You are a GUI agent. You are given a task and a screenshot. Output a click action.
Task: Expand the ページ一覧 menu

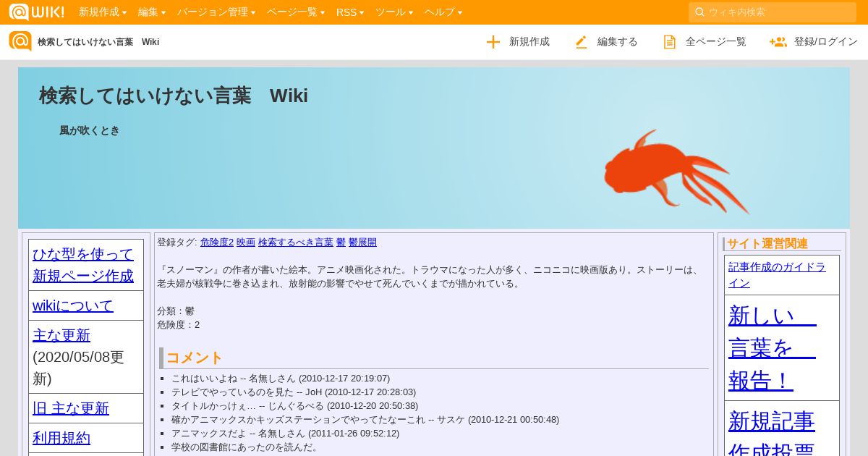[296, 12]
